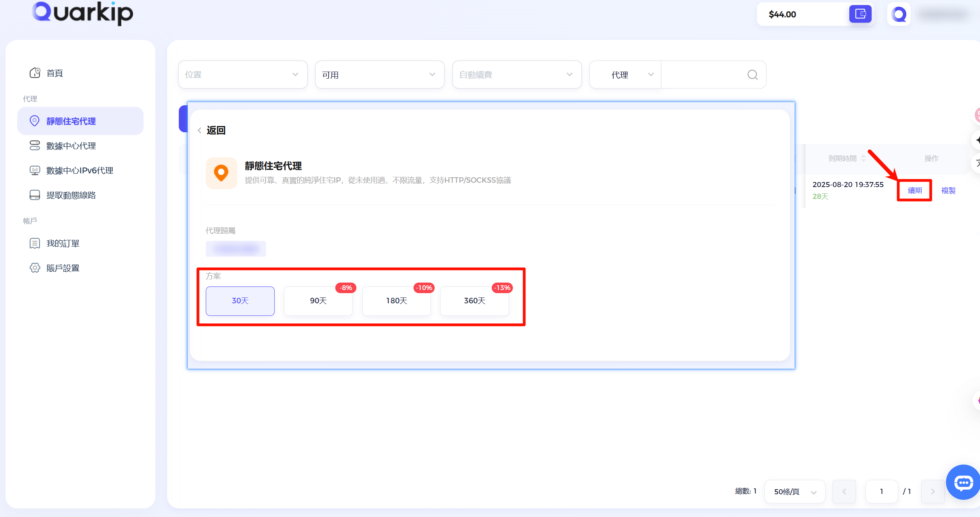Click the orange static residential proxy icon
The width and height of the screenshot is (980, 517).
point(221,173)
